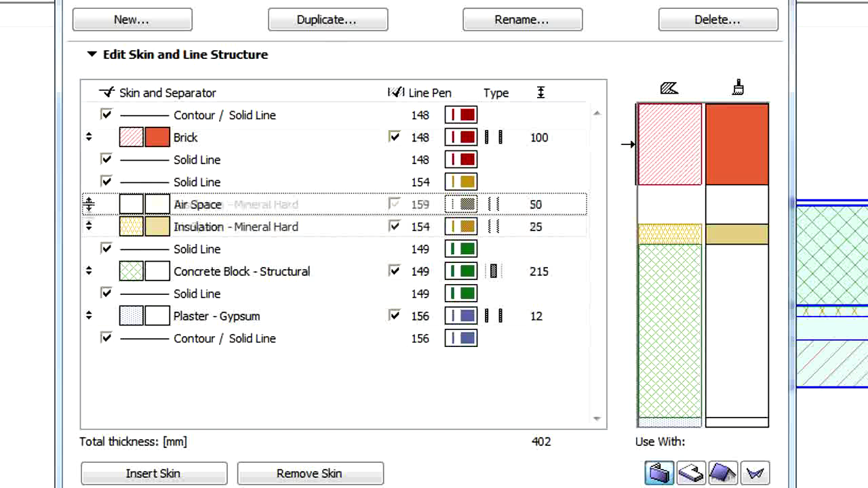Click the Plaster - Gypsum type icon
This screenshot has width=868, height=488.
[x=494, y=317]
